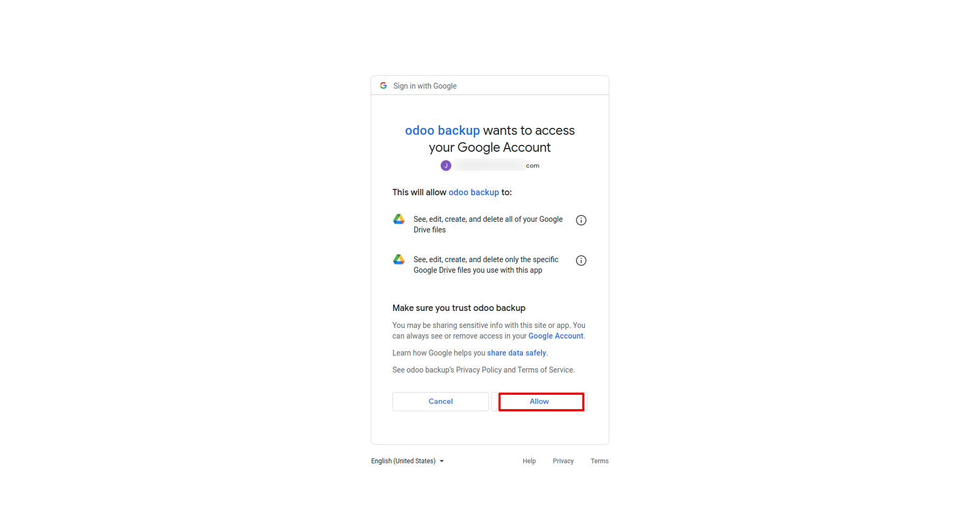This screenshot has height=520, width=980.
Task: Open the Terms footer link
Action: click(x=600, y=461)
